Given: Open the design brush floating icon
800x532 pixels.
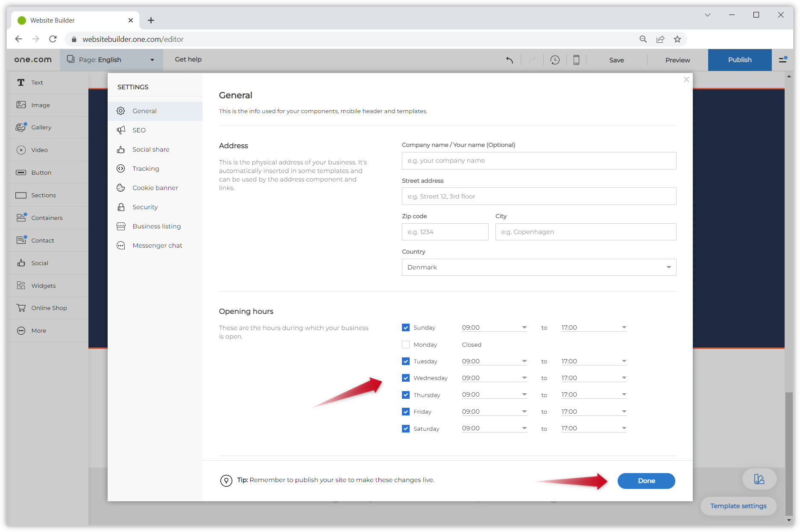Looking at the screenshot, I should pyautogui.click(x=759, y=479).
